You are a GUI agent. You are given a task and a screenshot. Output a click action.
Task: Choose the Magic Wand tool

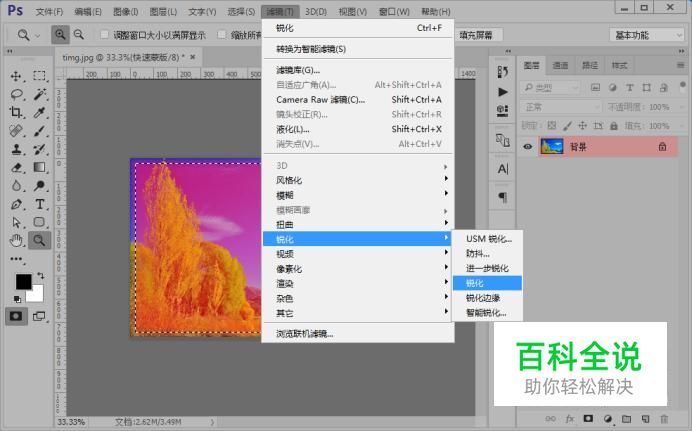(39, 94)
